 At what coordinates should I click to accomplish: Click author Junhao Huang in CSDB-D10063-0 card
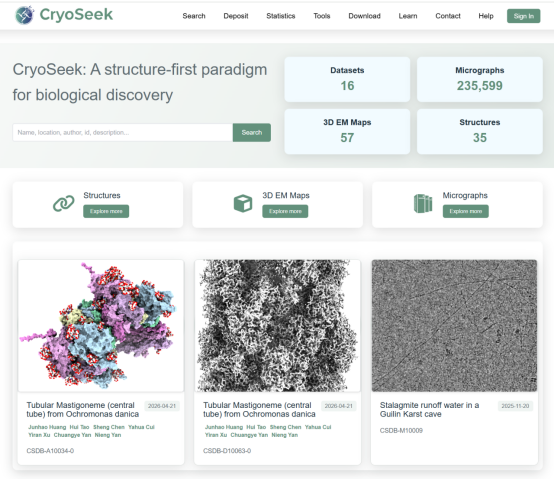click(224, 427)
